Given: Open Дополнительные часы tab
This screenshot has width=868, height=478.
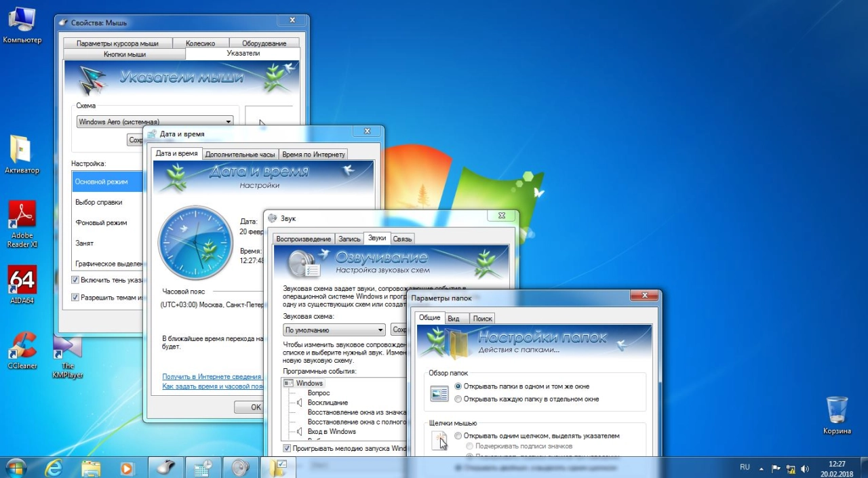Looking at the screenshot, I should [240, 154].
